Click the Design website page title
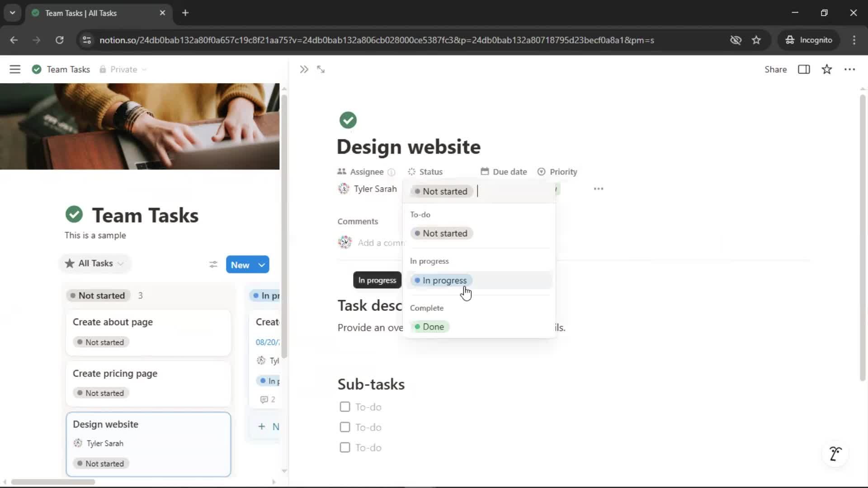The image size is (868, 488). click(409, 147)
